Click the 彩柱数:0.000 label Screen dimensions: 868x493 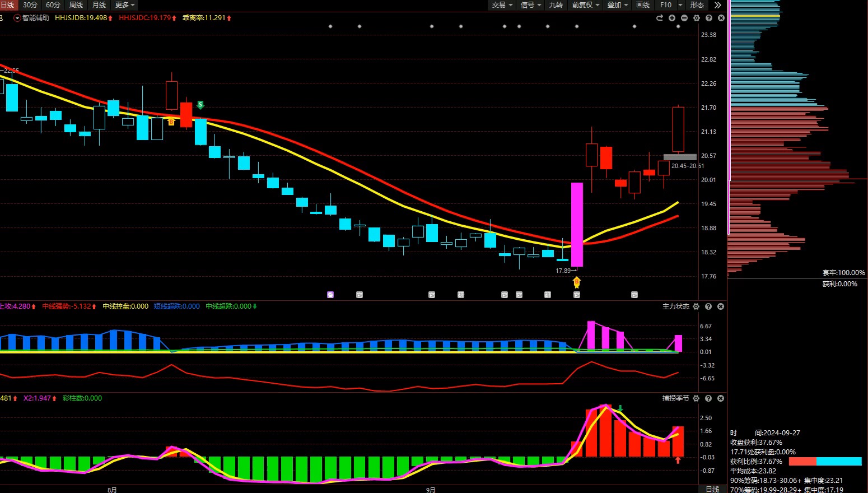82,398
